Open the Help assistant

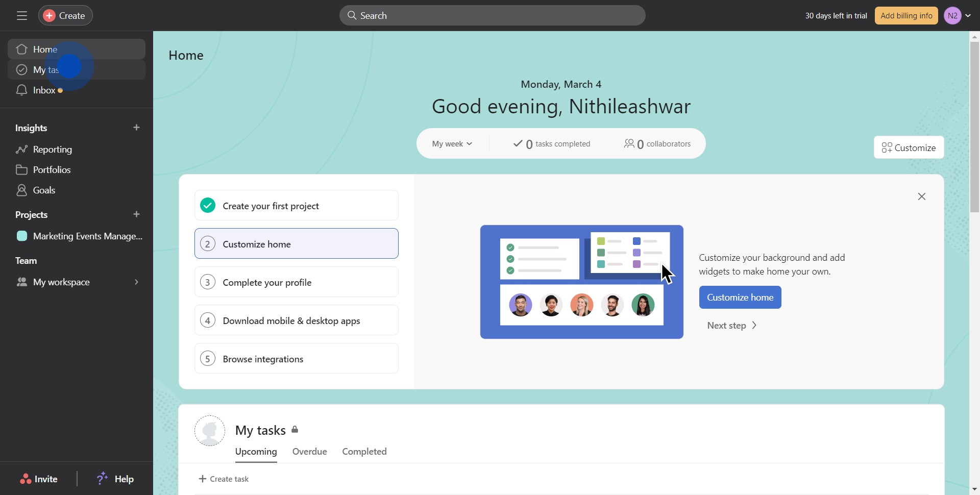pyautogui.click(x=114, y=479)
